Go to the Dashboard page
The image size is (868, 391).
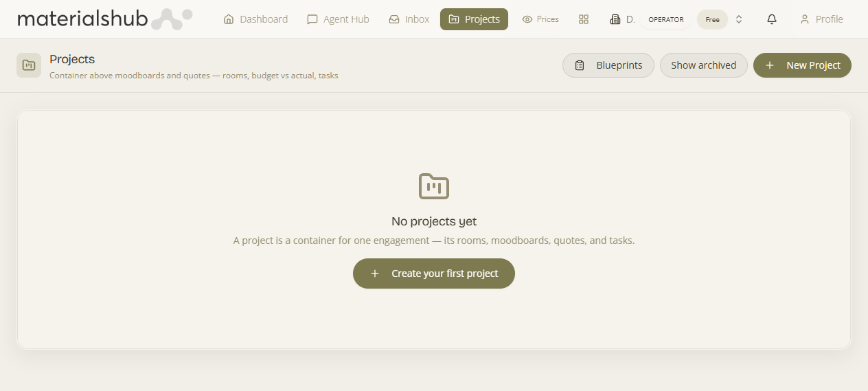pos(255,19)
